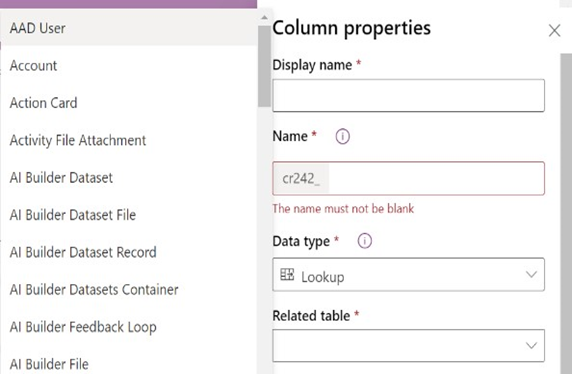Close the Column properties panel

(x=554, y=31)
